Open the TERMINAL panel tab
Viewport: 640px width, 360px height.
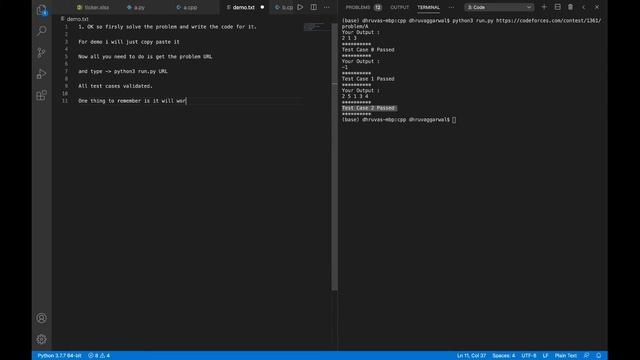click(428, 7)
